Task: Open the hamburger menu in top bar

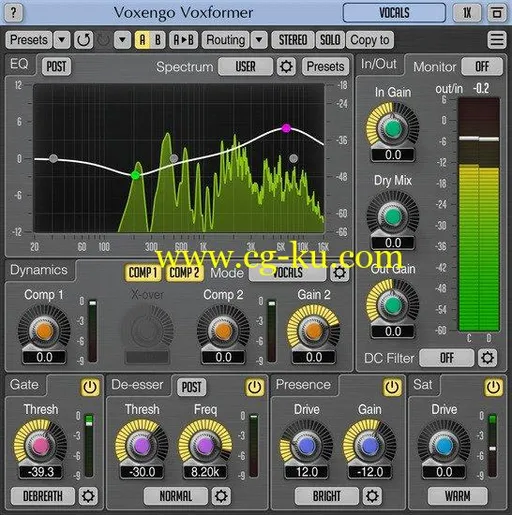Action: point(497,40)
